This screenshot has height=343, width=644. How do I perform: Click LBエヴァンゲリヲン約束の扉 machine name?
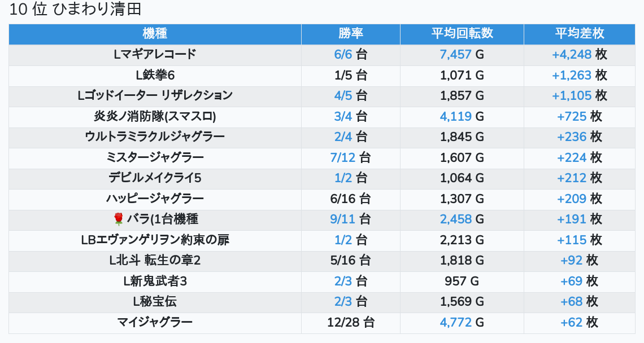coord(155,240)
